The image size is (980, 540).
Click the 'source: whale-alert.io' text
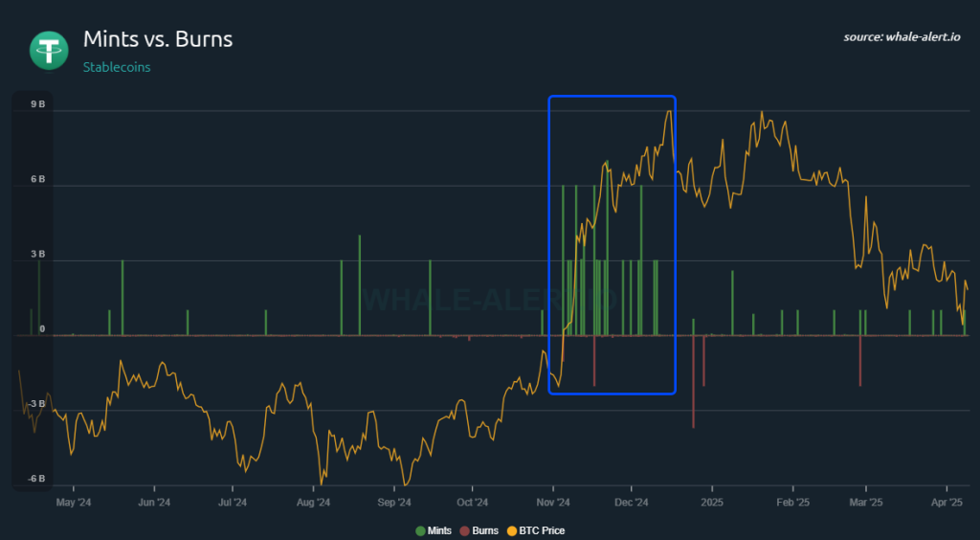coord(902,37)
